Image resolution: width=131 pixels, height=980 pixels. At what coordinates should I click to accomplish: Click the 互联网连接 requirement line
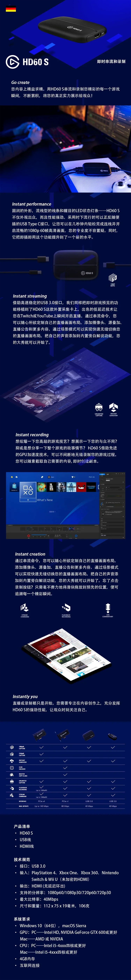(30, 965)
